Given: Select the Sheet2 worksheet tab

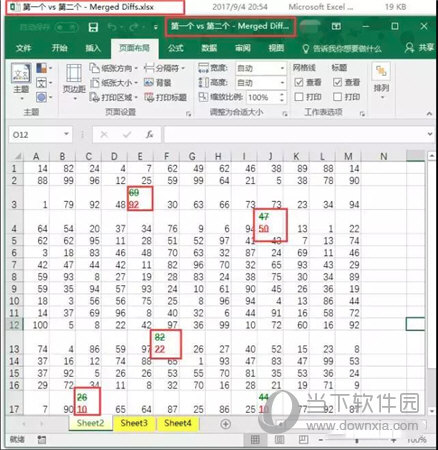Looking at the screenshot, I should tap(90, 423).
